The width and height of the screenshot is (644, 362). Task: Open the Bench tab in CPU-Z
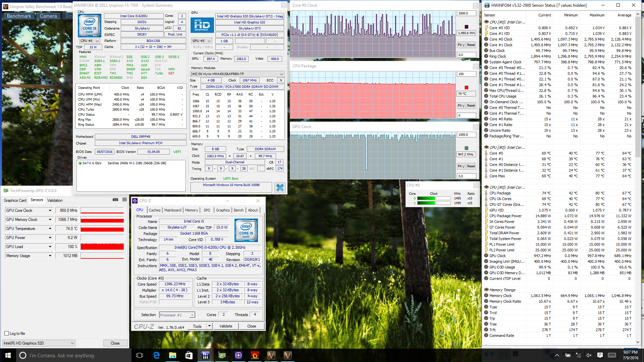238,210
